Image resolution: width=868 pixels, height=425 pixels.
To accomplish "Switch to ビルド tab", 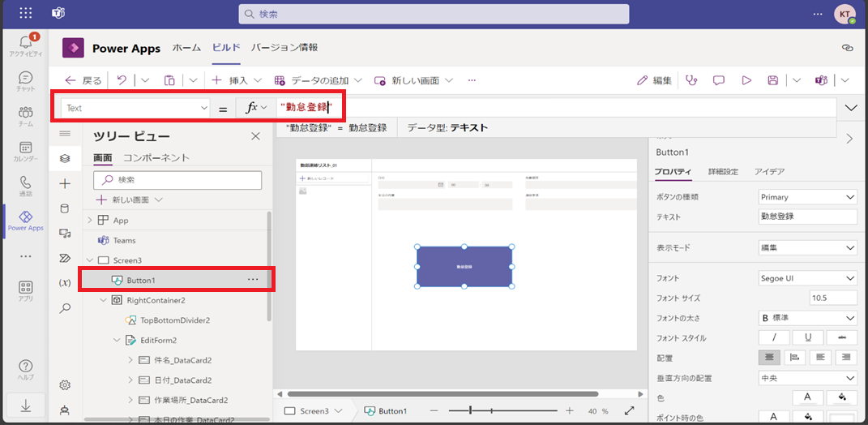I will pos(226,48).
